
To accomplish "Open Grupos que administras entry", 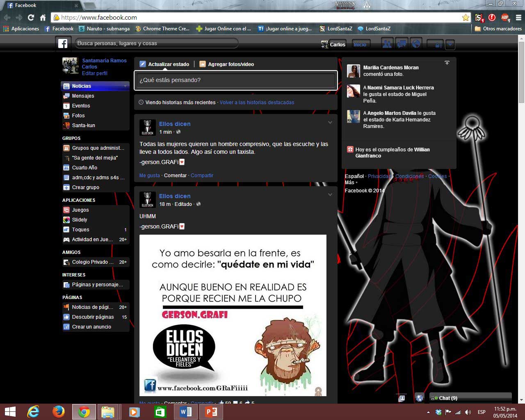I will tap(95, 148).
